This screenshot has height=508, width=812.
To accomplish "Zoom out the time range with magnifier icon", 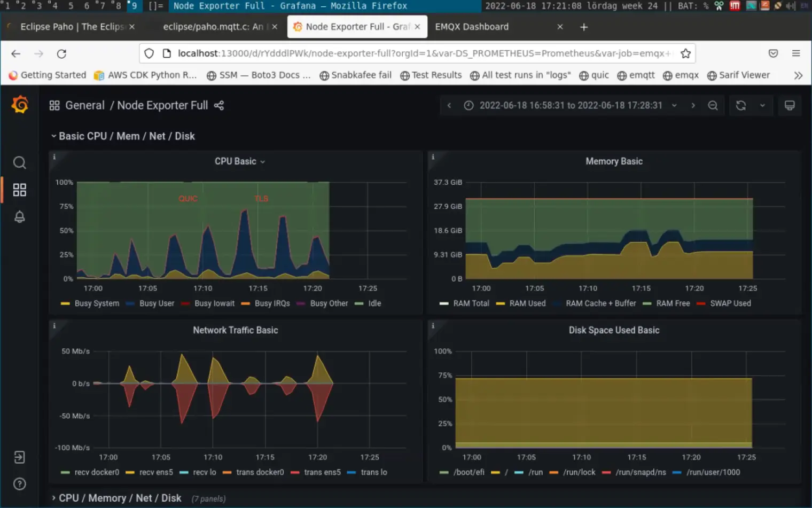I will tap(713, 105).
